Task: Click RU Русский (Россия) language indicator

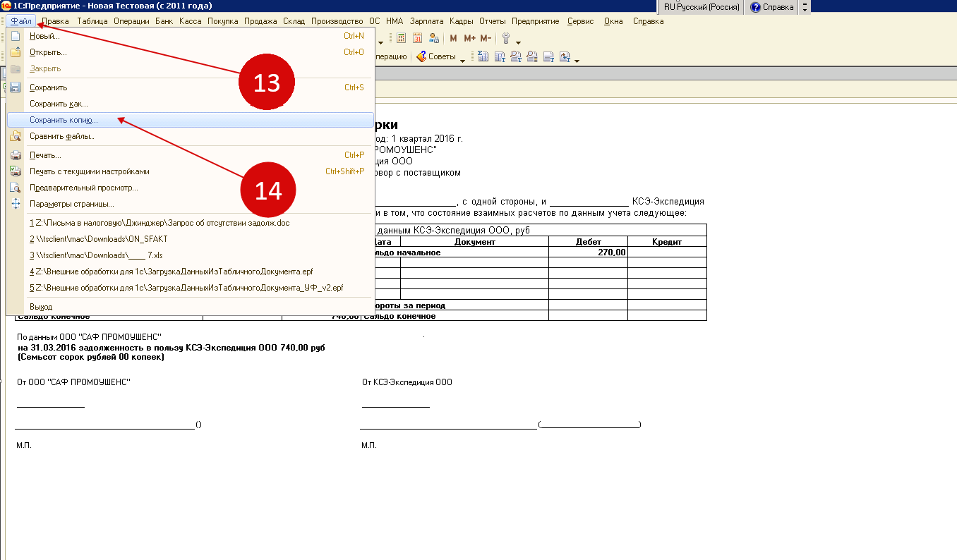Action: click(702, 7)
